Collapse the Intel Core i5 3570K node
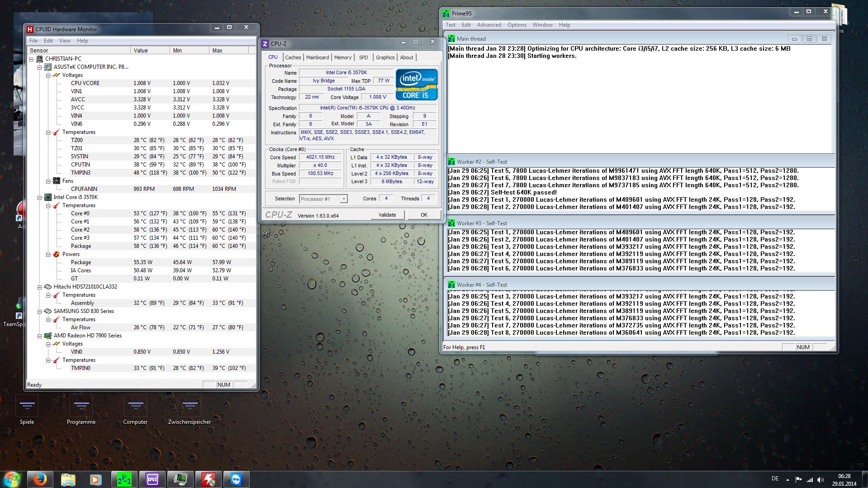The width and height of the screenshot is (868, 488). point(40,197)
